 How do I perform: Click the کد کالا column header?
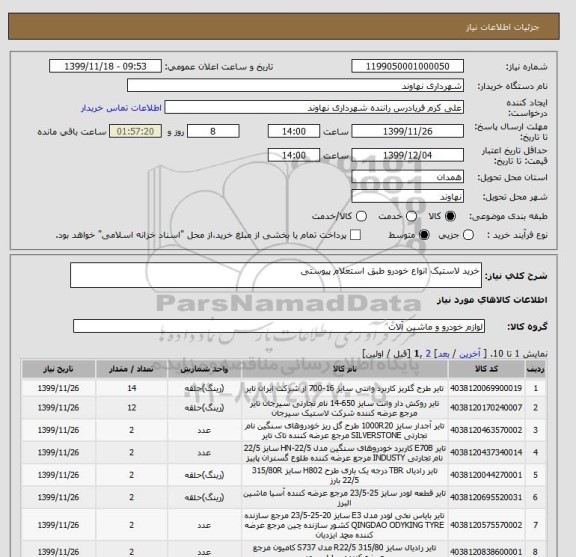tap(486, 369)
